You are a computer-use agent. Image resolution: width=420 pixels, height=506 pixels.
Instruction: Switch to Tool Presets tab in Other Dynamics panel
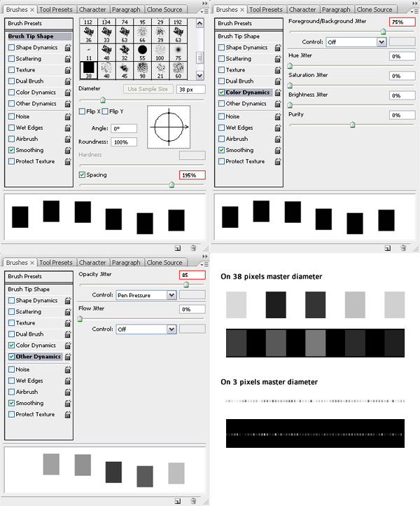(x=56, y=263)
